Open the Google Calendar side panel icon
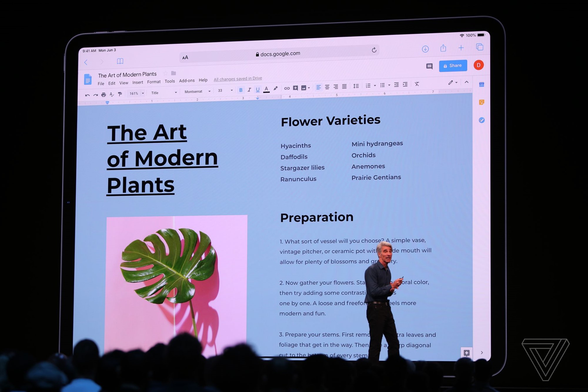The width and height of the screenshot is (588, 392). coord(482,85)
